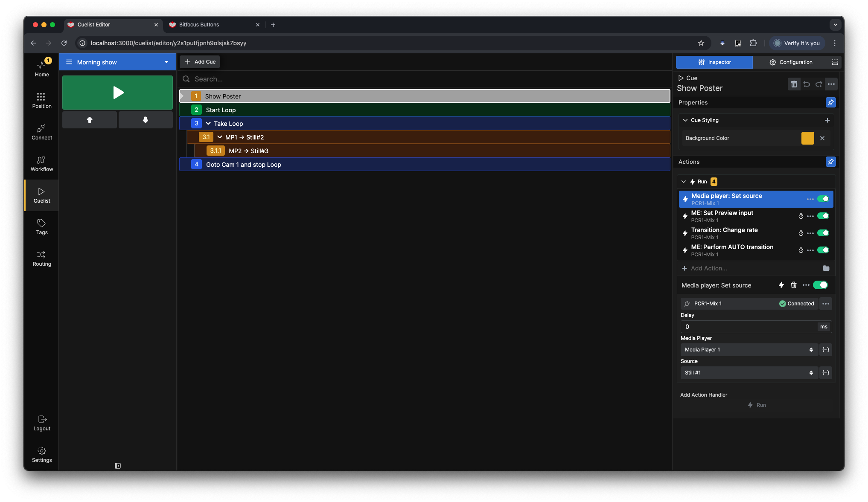This screenshot has height=502, width=868.
Task: Open the cue more-options menu in the Inspector header
Action: [831, 84]
